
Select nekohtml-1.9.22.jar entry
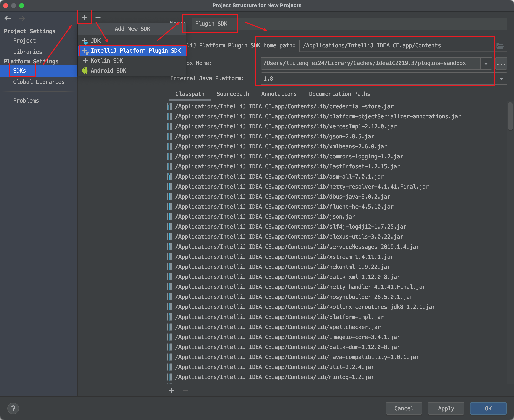(x=337, y=267)
